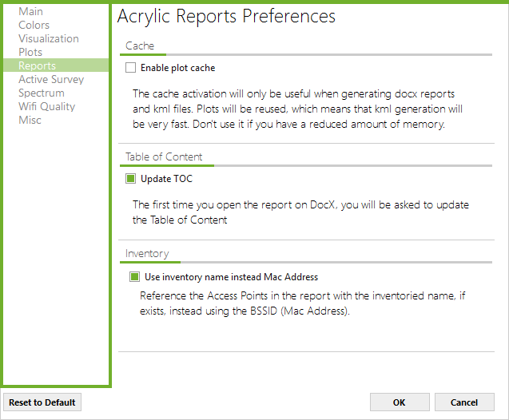Click Reset to Default button
The image size is (509, 420).
[x=42, y=402]
